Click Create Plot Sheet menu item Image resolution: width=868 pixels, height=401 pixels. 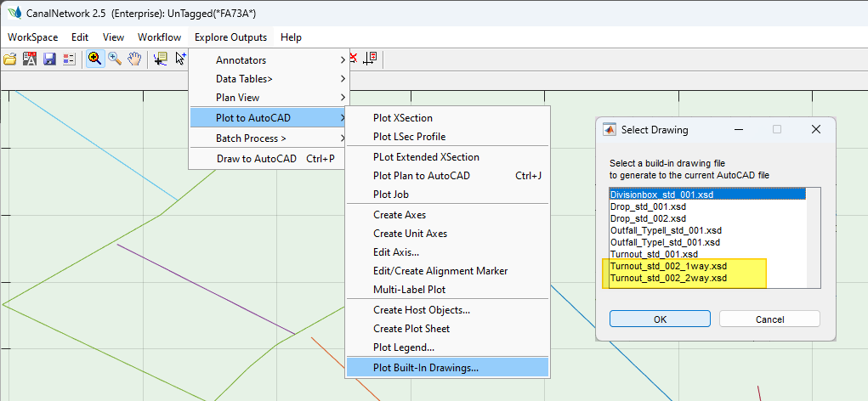tap(411, 329)
